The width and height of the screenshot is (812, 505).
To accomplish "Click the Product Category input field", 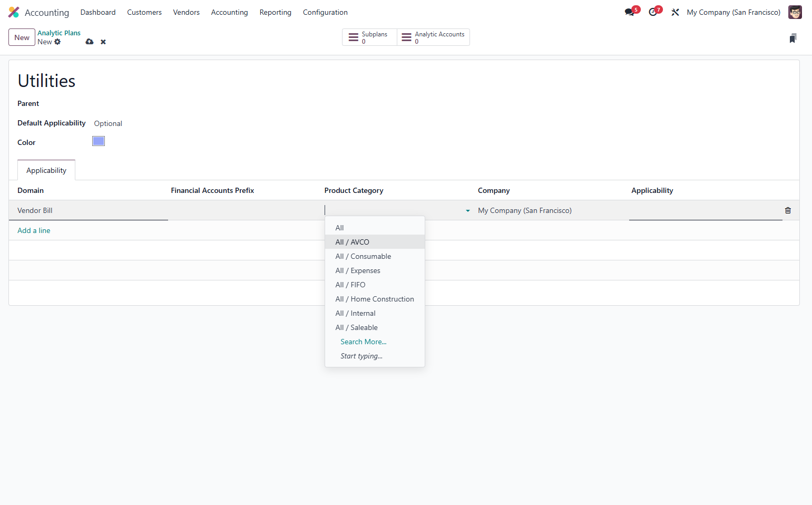I will coord(394,210).
